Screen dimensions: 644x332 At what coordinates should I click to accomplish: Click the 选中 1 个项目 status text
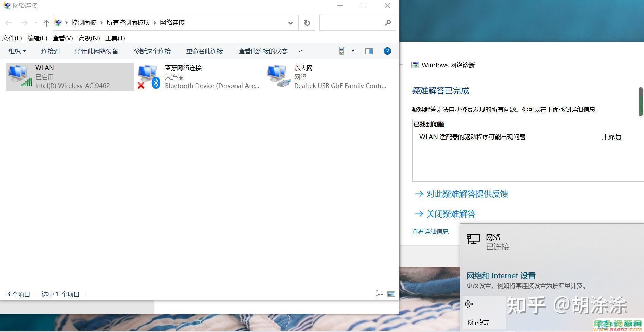click(x=60, y=294)
